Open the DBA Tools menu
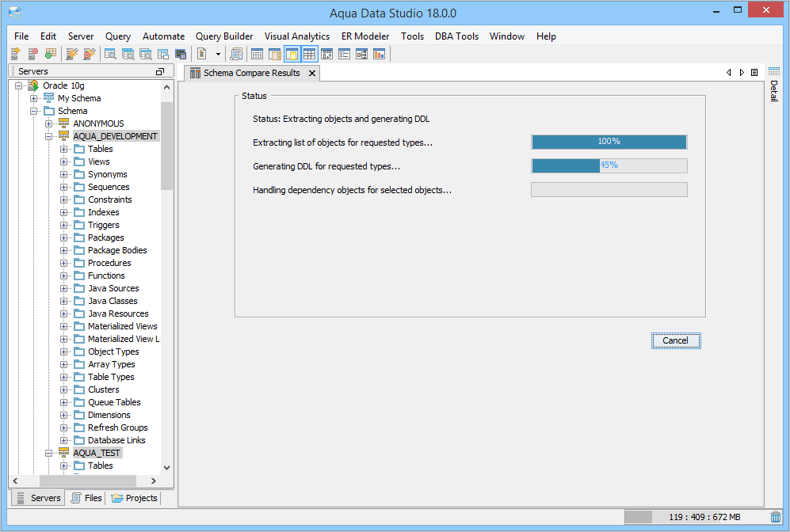This screenshot has width=790, height=532. 456,36
